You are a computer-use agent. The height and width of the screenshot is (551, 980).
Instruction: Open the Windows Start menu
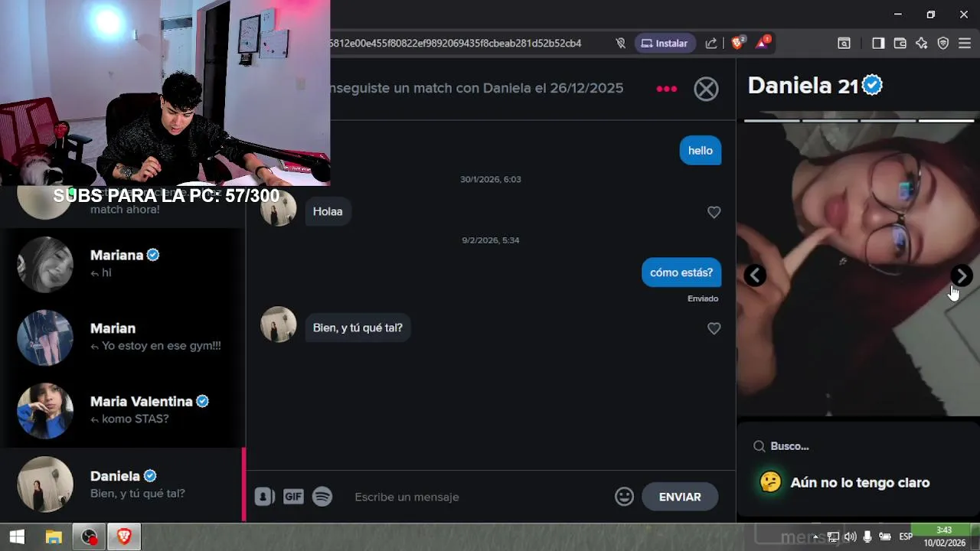(x=17, y=537)
